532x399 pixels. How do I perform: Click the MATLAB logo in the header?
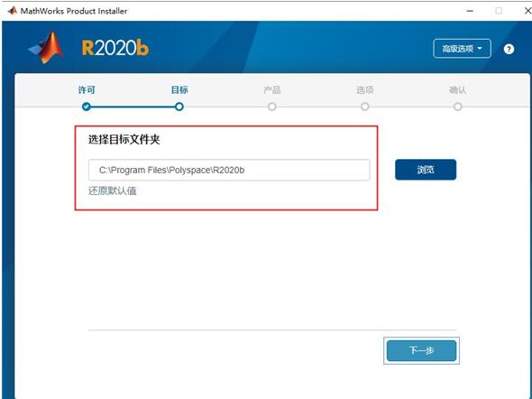(x=47, y=48)
